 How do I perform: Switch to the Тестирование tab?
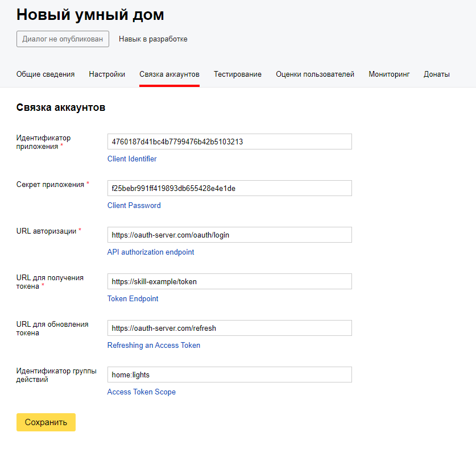pos(237,74)
